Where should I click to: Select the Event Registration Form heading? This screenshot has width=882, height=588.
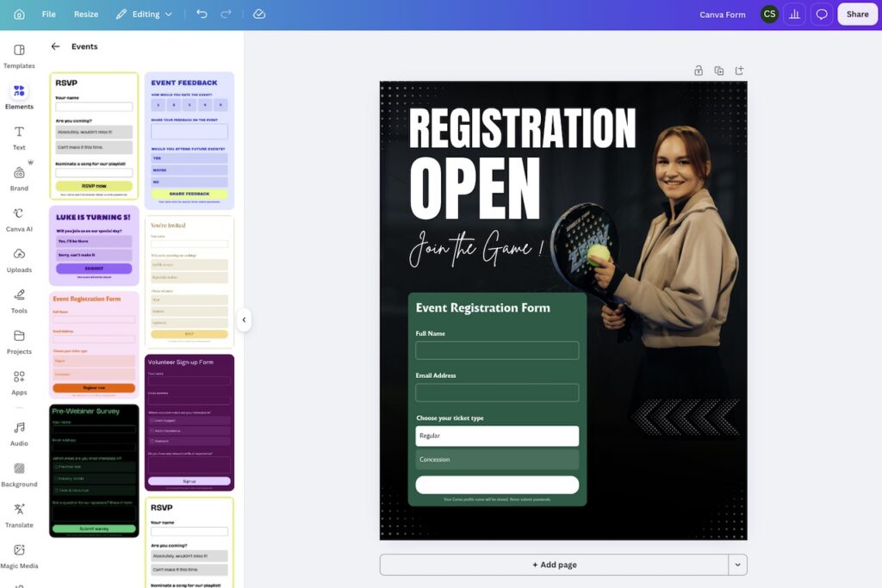click(x=483, y=307)
